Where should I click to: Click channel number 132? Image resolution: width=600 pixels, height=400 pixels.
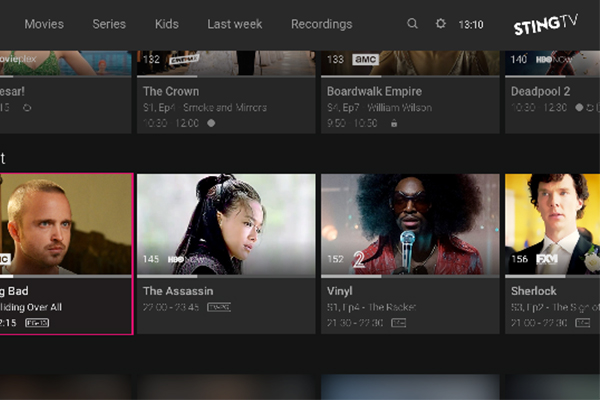(151, 59)
